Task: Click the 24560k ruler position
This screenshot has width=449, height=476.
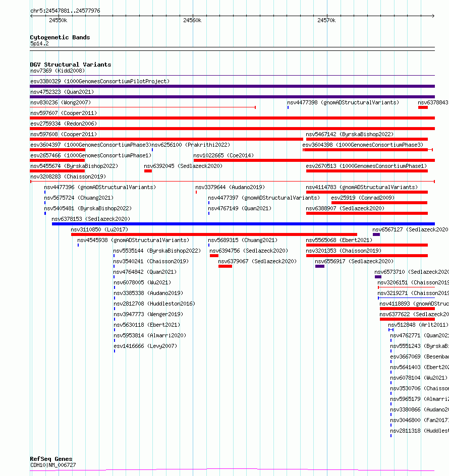Action: pyautogui.click(x=192, y=20)
